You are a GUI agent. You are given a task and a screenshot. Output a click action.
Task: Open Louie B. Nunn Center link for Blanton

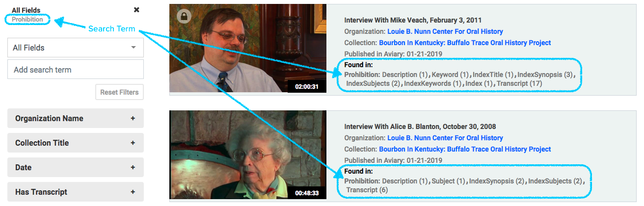tap(445, 138)
